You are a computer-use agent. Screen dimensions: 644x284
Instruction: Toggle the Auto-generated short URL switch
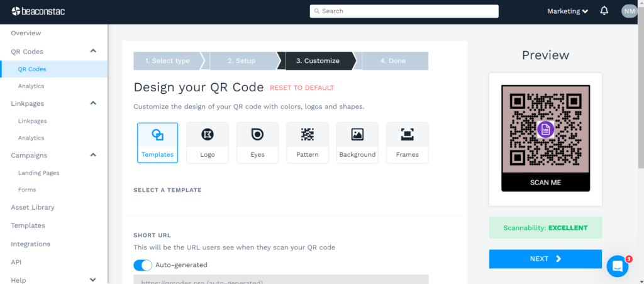[x=143, y=265]
